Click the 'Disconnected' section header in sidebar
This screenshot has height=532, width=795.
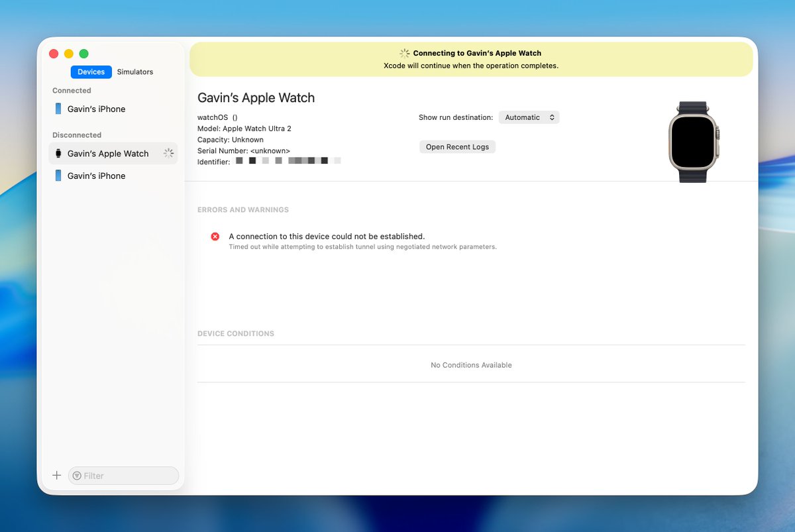[x=77, y=135]
